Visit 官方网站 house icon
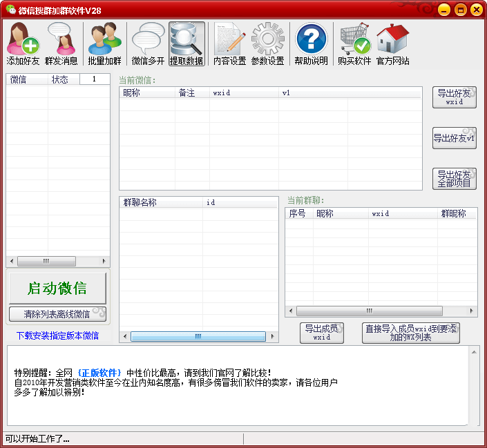 [393, 43]
